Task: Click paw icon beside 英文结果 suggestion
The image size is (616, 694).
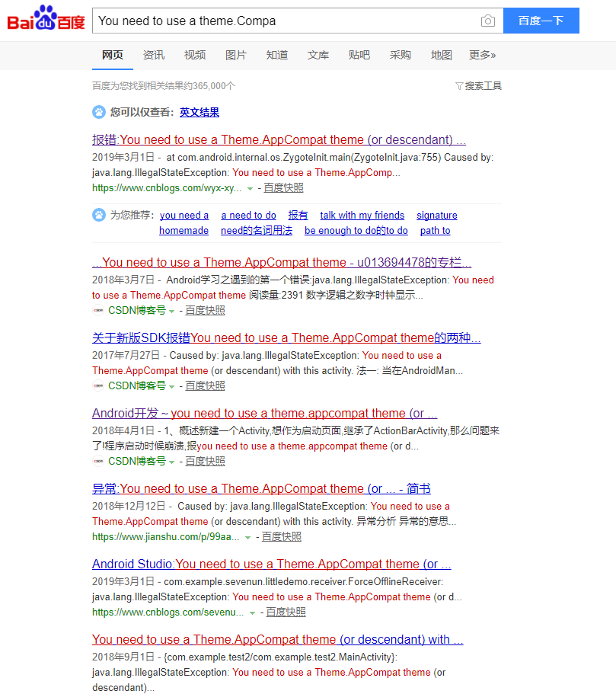Action: [99, 112]
